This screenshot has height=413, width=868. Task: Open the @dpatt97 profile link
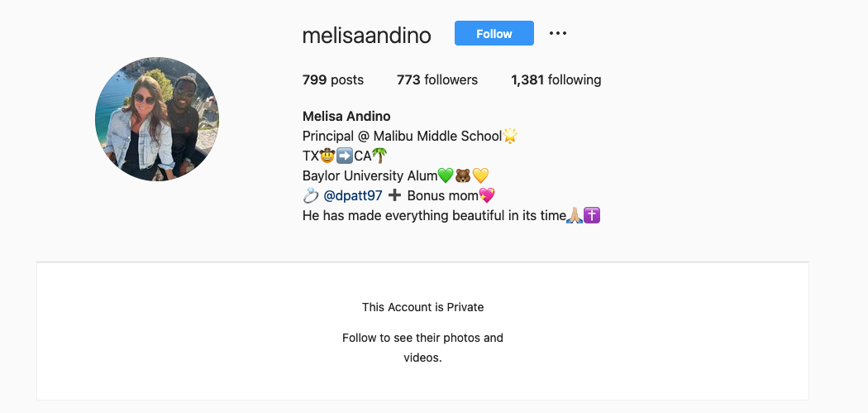point(353,195)
